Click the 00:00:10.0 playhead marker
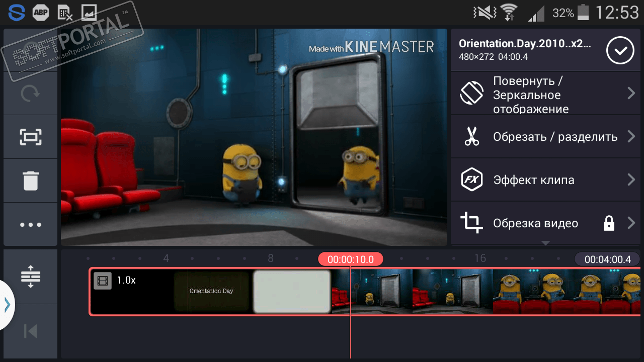Screen dimensions: 644x362 [x=351, y=259]
